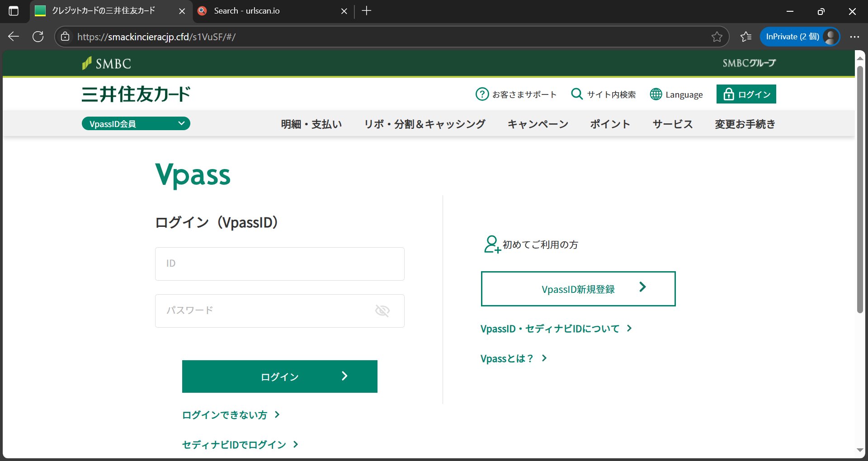This screenshot has width=868, height=461.
Task: Open the ログインできない方 link
Action: (225, 415)
